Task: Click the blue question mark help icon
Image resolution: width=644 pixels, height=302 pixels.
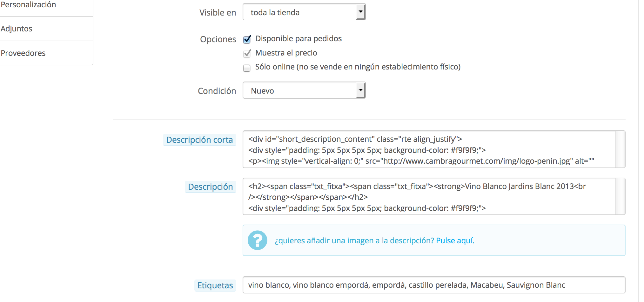Action: [257, 240]
